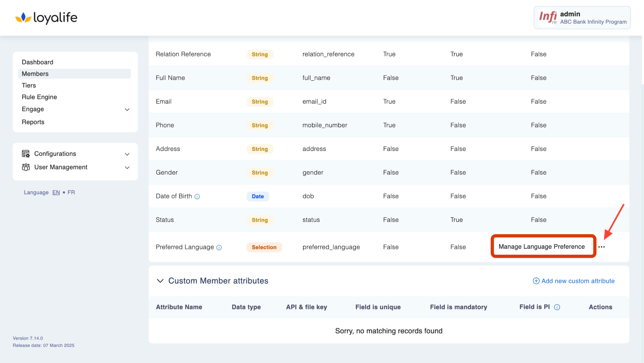Screen dimensions: 644x363
Task: Click the Configurations settings icon
Action: pyautogui.click(x=26, y=154)
